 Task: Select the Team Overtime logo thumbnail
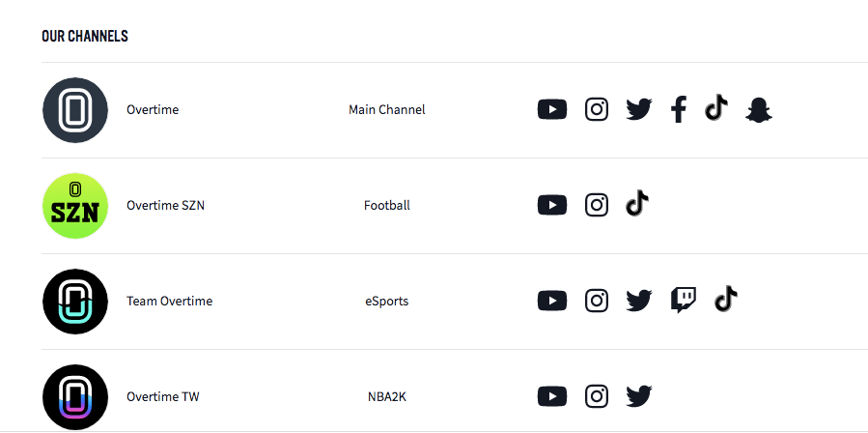coord(75,302)
